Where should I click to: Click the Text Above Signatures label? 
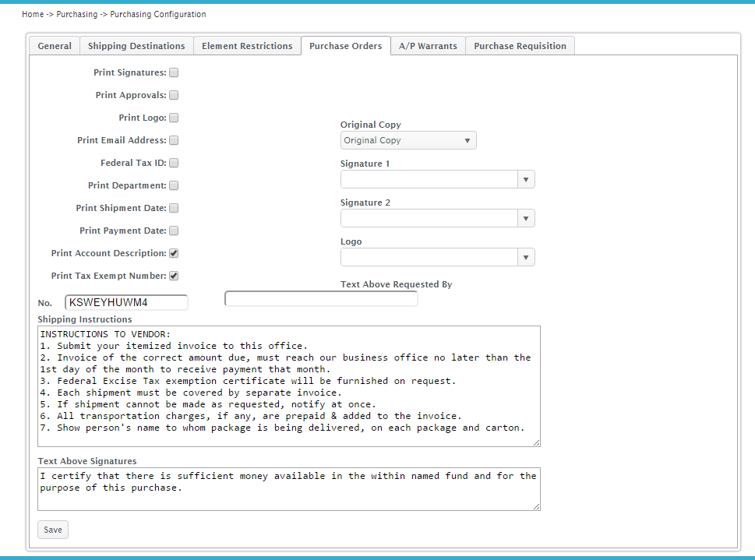[x=87, y=461]
